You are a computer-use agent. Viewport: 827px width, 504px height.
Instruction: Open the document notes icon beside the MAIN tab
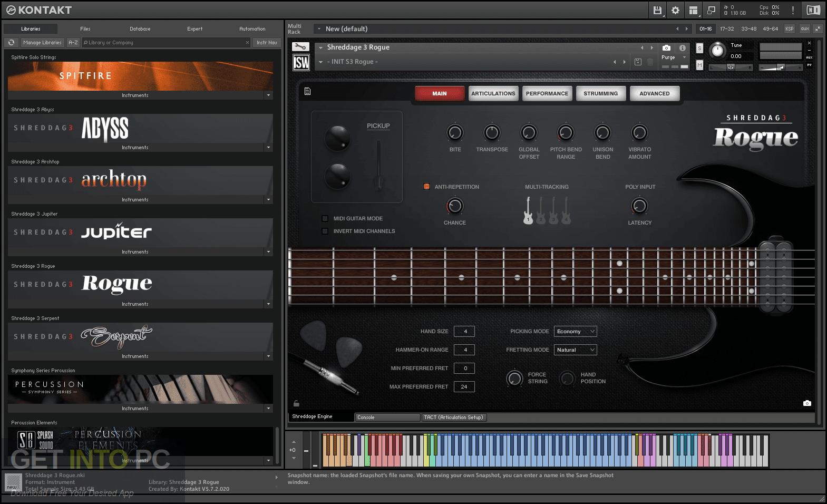coord(307,92)
